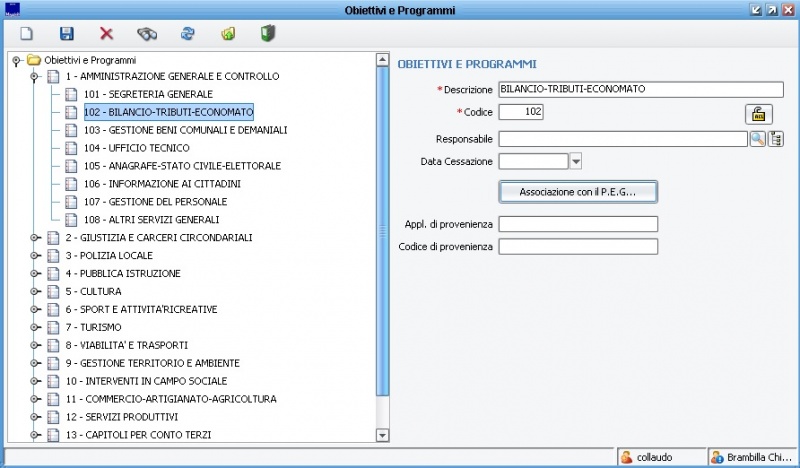The image size is (800, 468).
Task: Click the blue refresh arrows icon
Action: (x=188, y=34)
